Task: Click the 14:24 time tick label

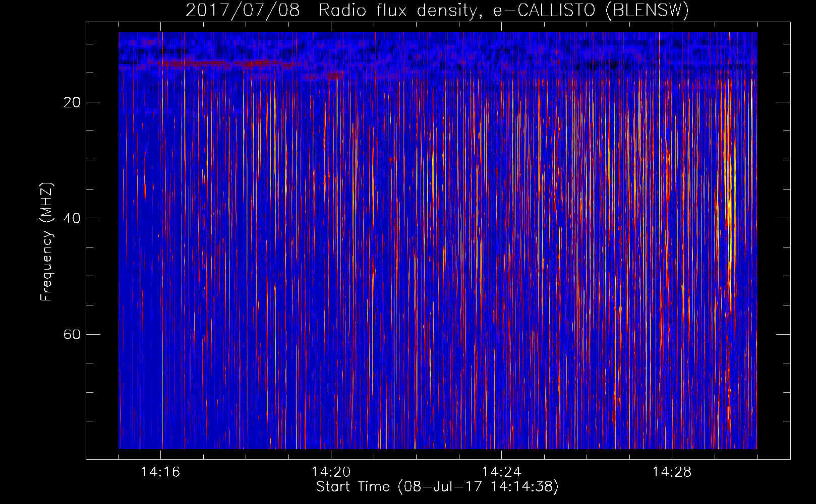Action: (x=502, y=472)
